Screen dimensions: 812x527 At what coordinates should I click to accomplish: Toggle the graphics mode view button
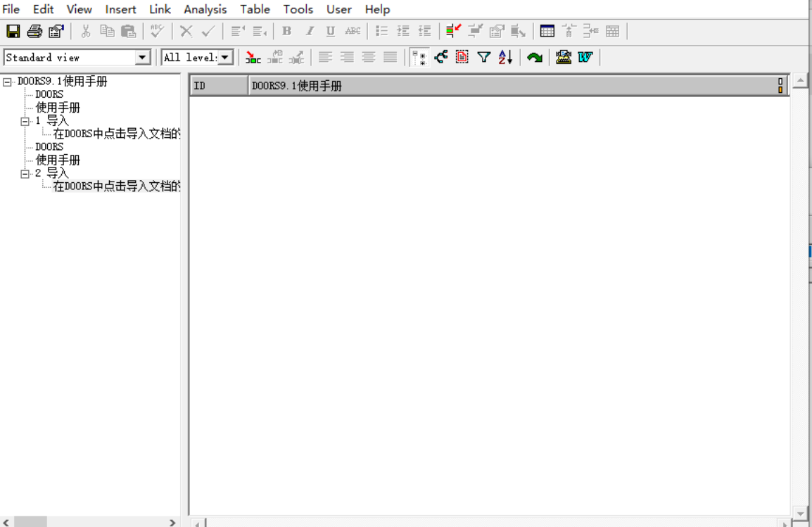pos(441,58)
